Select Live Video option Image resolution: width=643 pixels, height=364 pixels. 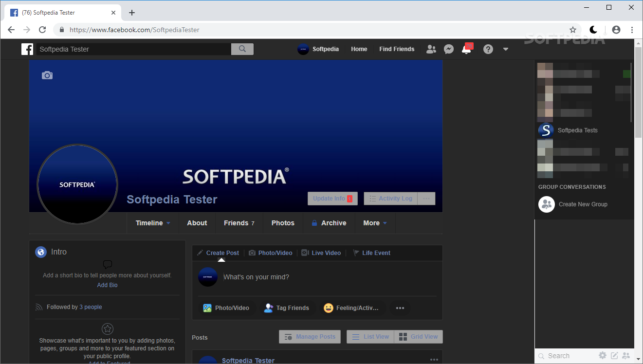[321, 253]
